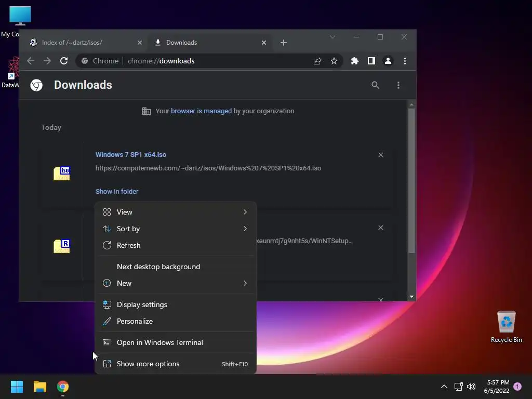Open File Explorer from taskbar
The height and width of the screenshot is (399, 532).
pos(39,387)
